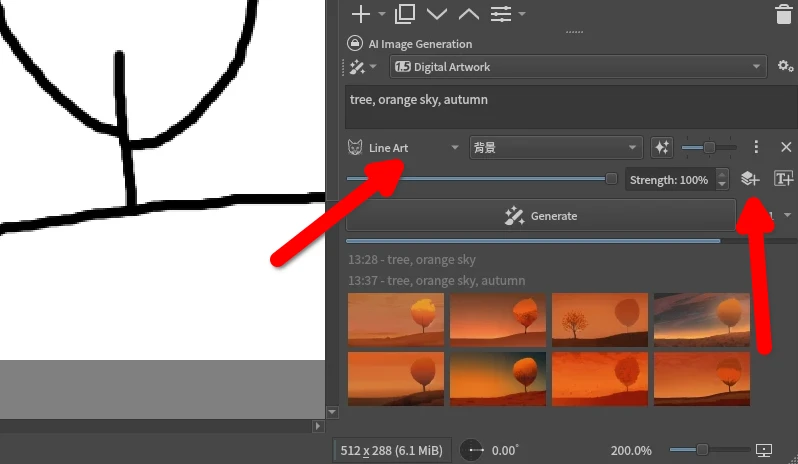Remove the Line Art control layer

(785, 148)
